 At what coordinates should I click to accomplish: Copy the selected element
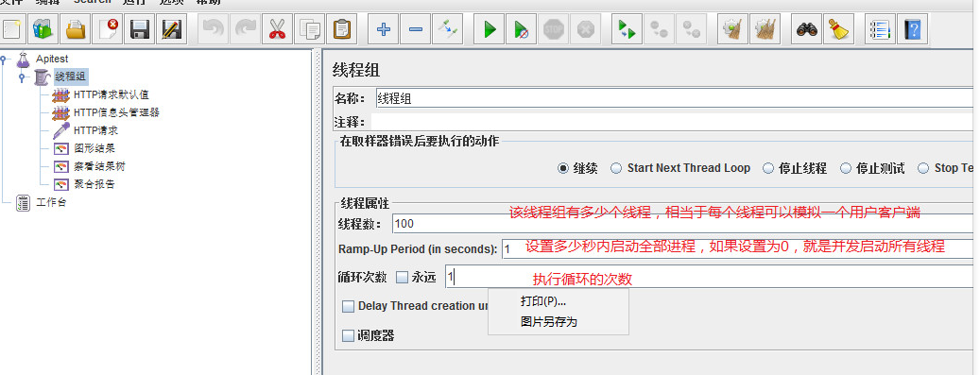click(x=309, y=29)
